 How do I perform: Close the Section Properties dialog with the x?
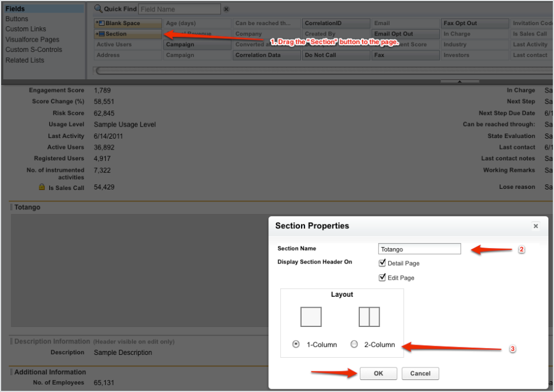pos(536,226)
